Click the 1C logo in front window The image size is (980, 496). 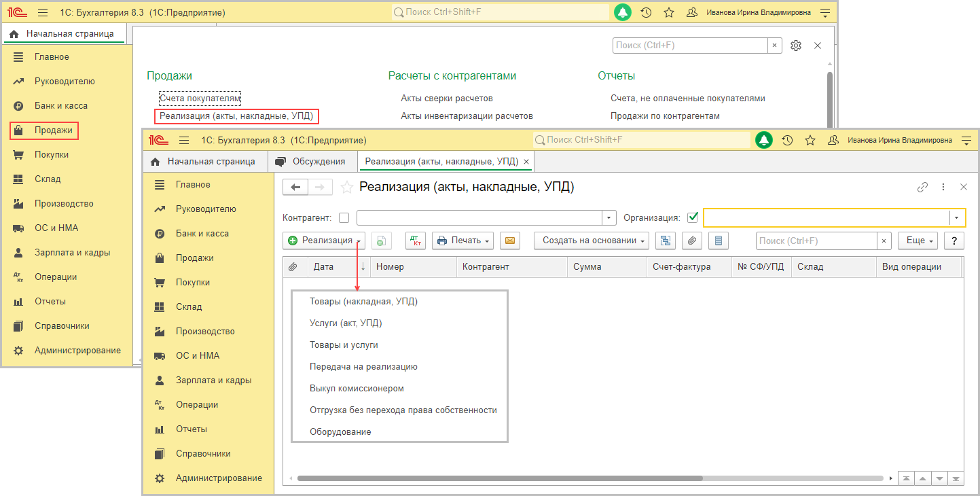pos(158,140)
